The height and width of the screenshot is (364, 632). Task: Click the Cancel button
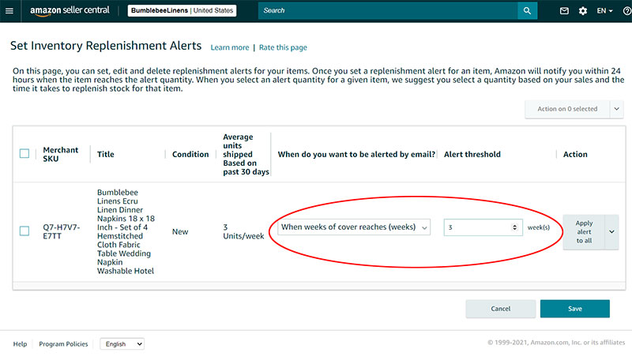(501, 309)
